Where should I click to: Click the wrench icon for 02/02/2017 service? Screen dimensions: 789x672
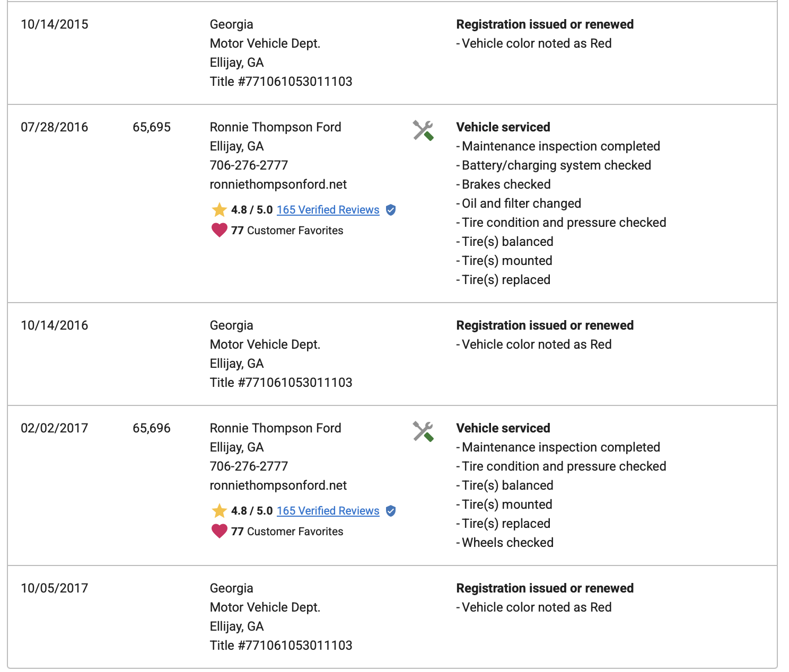(x=423, y=431)
